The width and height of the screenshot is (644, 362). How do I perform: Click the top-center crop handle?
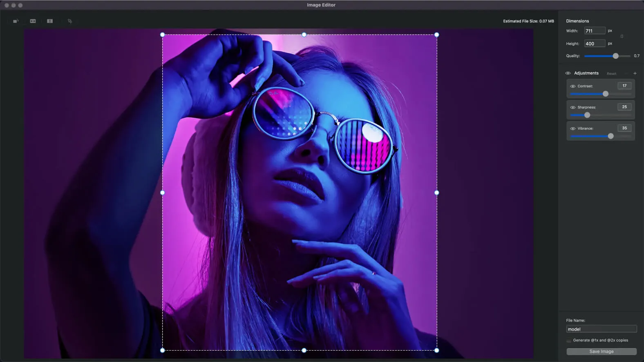coord(304,35)
